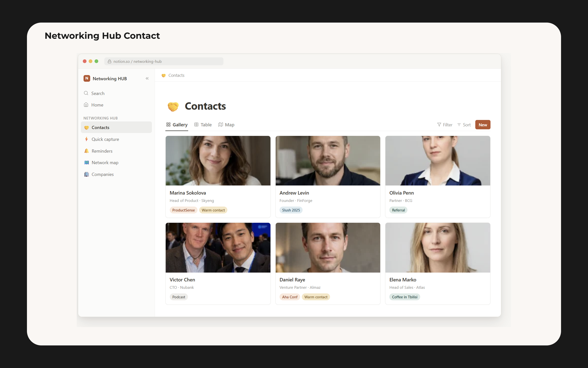The image size is (588, 368).
Task: Click the Networking HUB workspace logo
Action: (x=87, y=78)
